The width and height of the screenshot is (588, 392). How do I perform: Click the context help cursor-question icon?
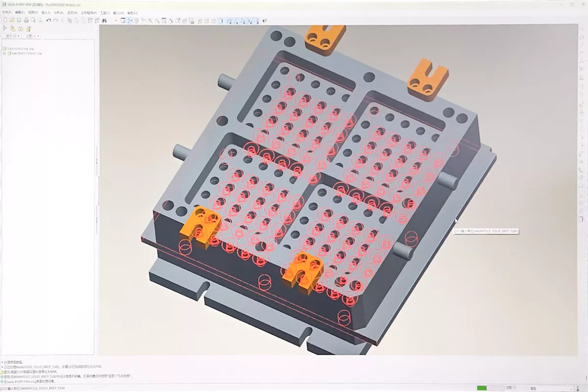tap(265, 21)
